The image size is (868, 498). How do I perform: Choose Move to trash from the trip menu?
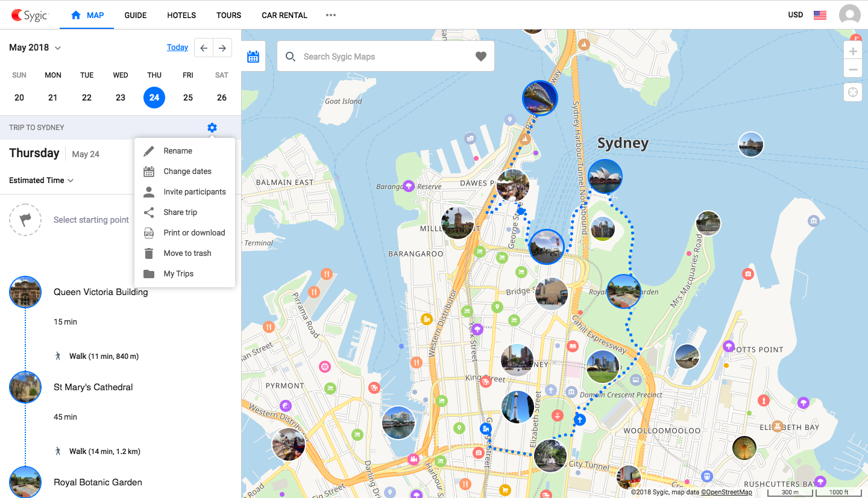184,254
